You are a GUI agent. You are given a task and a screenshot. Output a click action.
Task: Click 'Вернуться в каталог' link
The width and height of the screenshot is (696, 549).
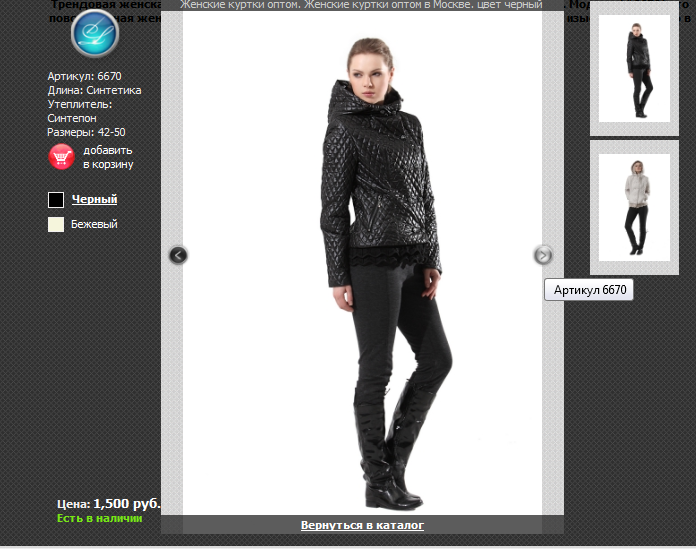tap(362, 525)
